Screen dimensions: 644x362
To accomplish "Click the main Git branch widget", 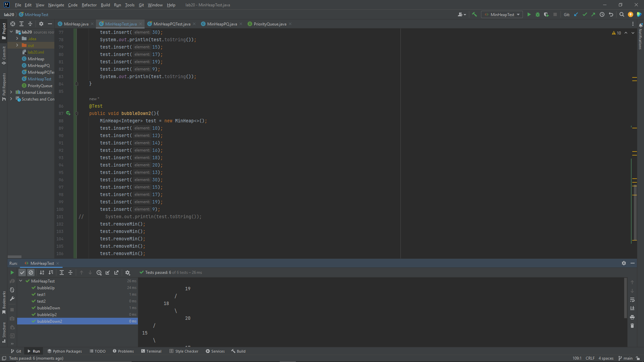I will 626,358.
